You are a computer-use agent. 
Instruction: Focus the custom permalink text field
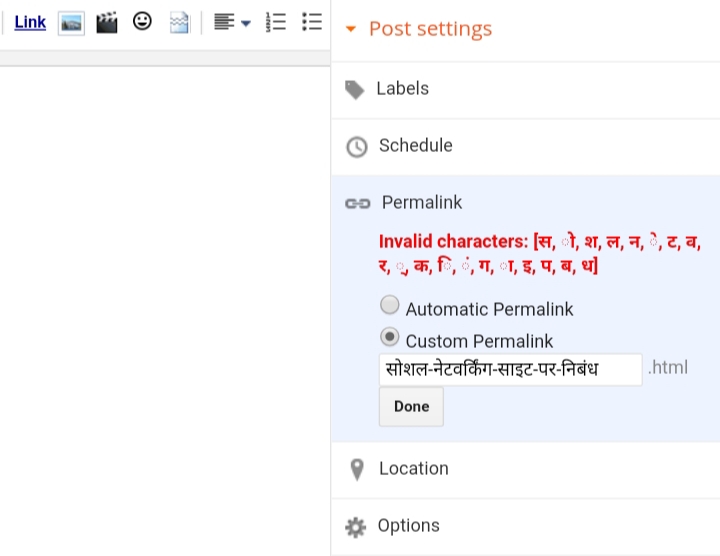point(510,370)
